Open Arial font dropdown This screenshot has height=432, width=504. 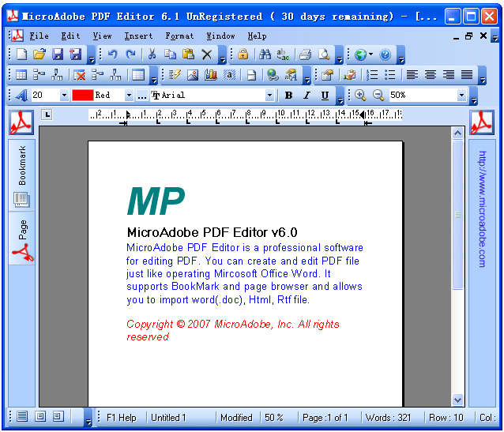[269, 95]
